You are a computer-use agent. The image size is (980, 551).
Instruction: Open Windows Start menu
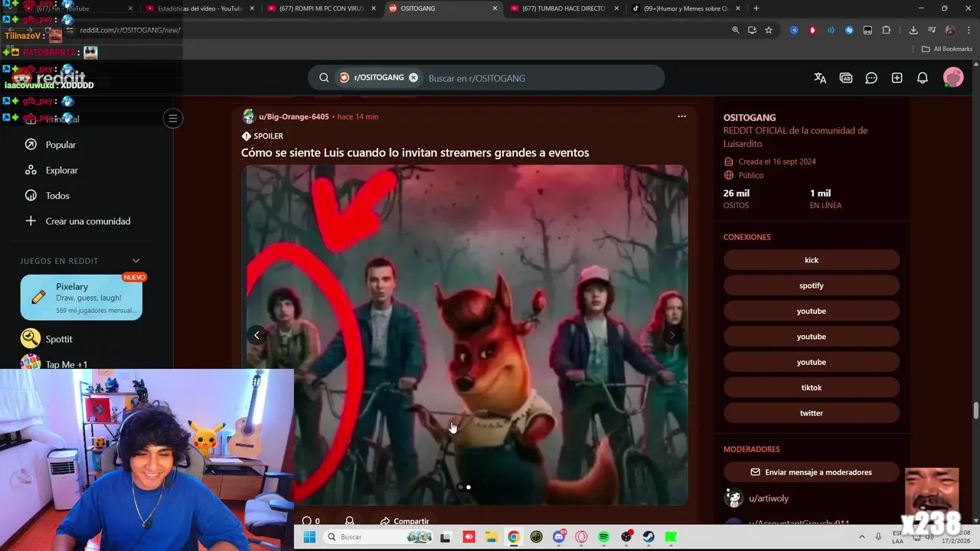point(309,537)
